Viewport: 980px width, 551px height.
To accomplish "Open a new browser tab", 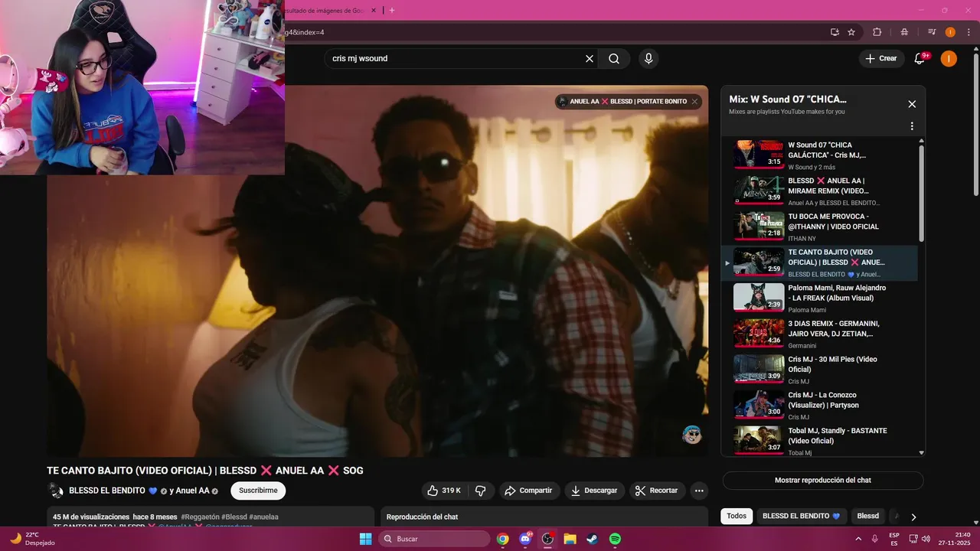I will pyautogui.click(x=392, y=10).
